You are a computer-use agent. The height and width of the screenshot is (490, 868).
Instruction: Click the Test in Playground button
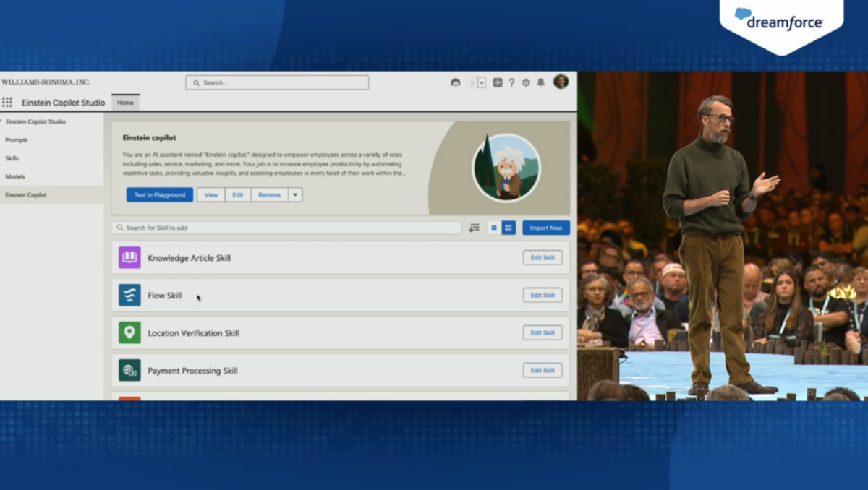click(160, 195)
